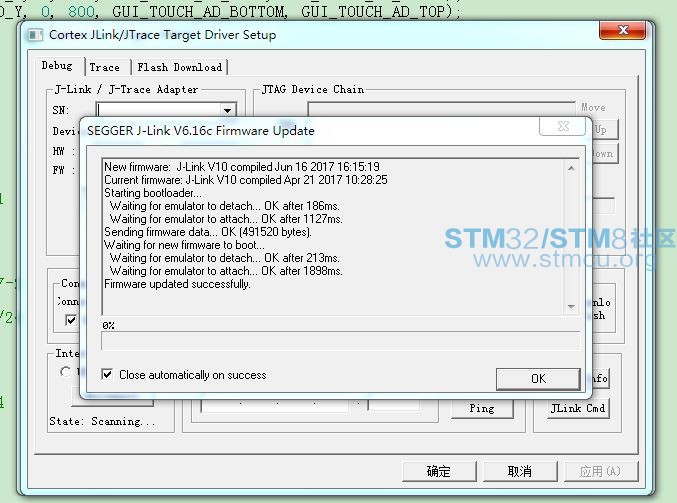Image resolution: width=677 pixels, height=503 pixels.
Task: Expand the SN dropdown
Action: pos(228,111)
